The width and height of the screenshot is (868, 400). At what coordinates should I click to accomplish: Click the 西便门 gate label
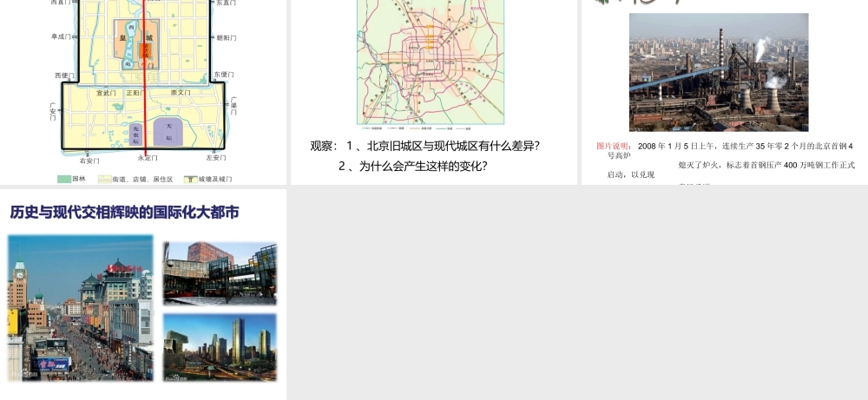(64, 75)
